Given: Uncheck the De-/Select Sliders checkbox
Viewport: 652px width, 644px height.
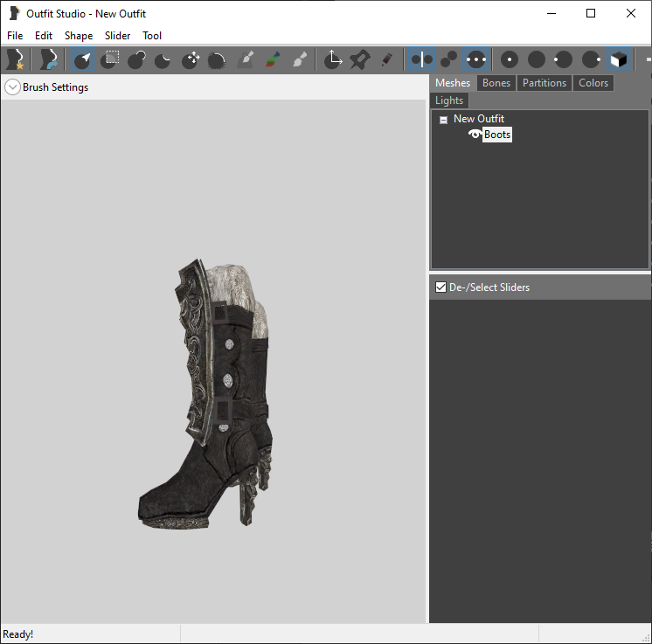Looking at the screenshot, I should (440, 287).
